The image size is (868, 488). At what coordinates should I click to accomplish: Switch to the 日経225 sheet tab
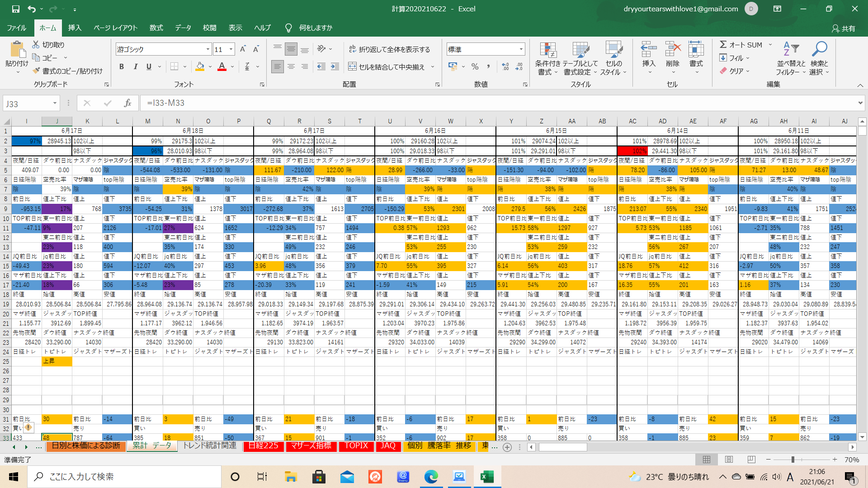coord(264,446)
